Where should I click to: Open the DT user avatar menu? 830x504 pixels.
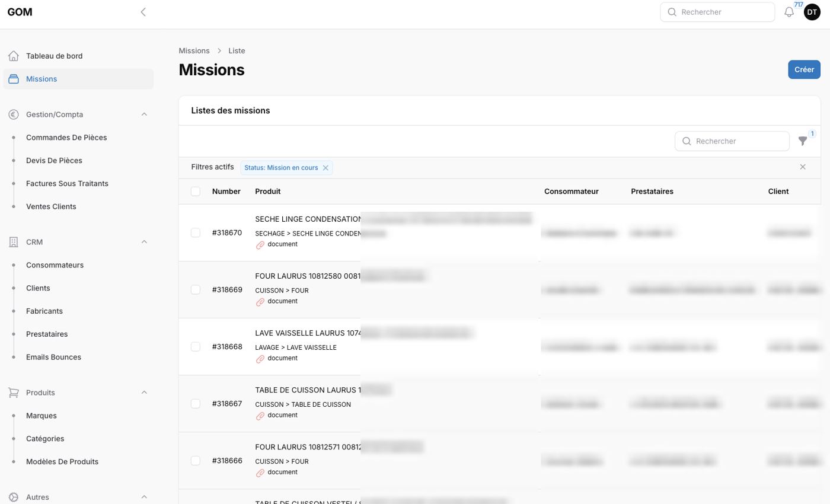(812, 12)
